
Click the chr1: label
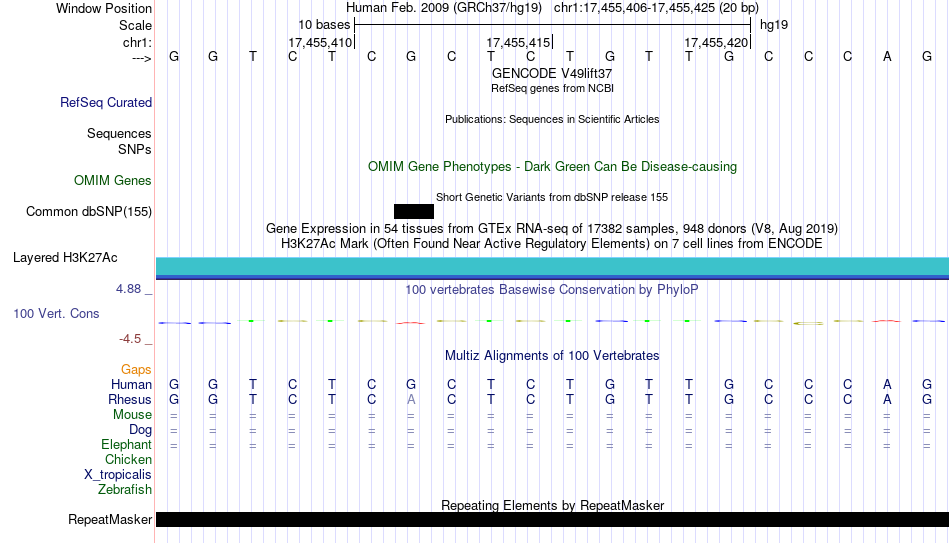[x=138, y=42]
